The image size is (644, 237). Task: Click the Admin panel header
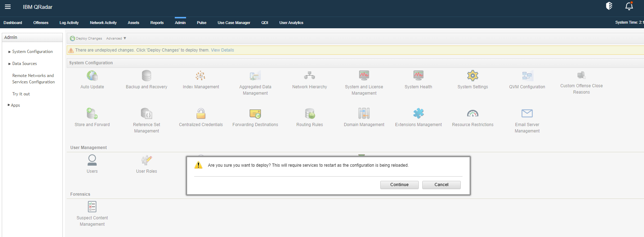(x=32, y=37)
